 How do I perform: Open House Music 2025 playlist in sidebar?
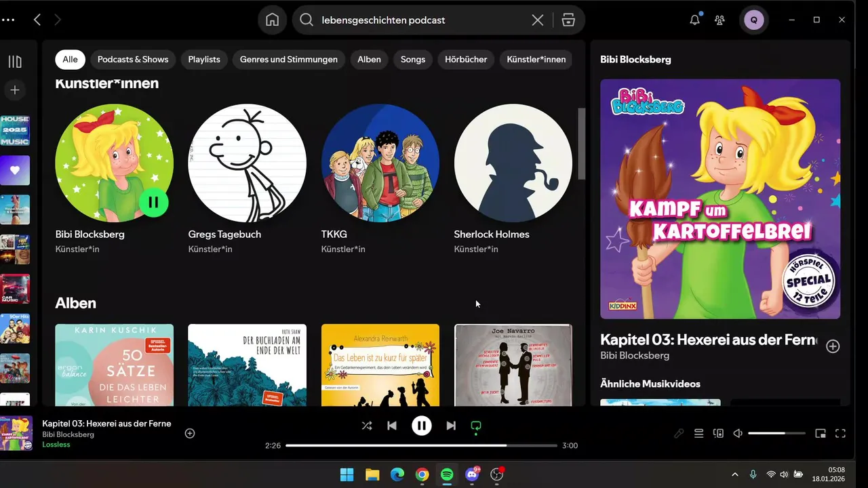click(15, 131)
